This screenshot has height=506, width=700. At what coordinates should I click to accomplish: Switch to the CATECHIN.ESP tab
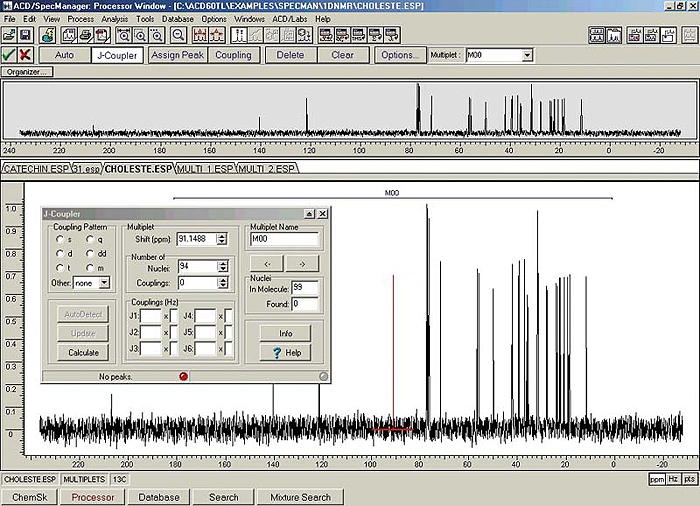(36, 169)
